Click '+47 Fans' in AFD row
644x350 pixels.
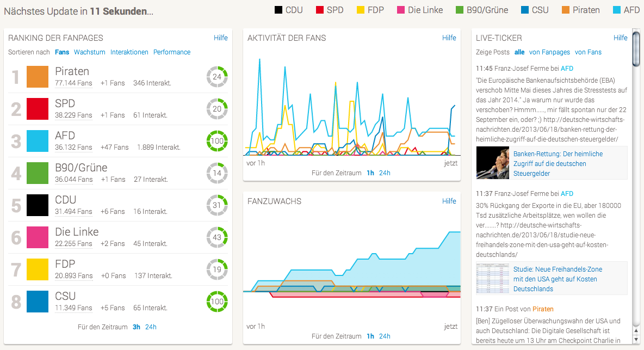click(115, 147)
